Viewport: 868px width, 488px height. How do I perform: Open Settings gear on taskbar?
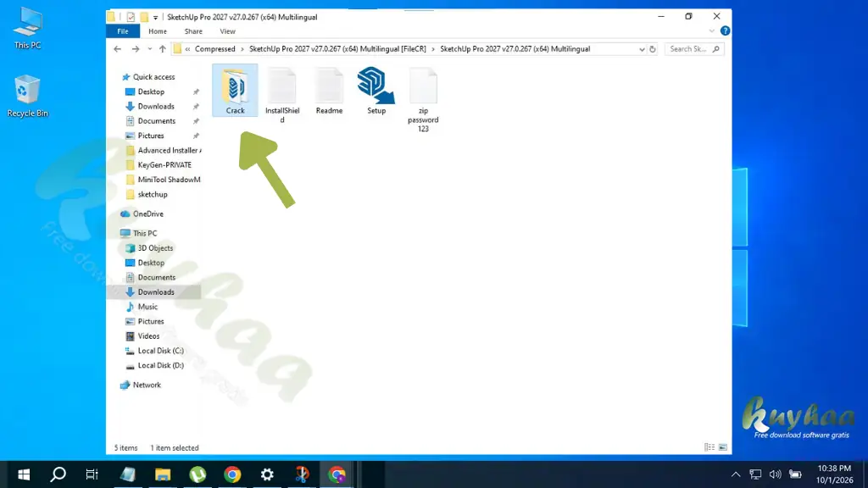[267, 474]
